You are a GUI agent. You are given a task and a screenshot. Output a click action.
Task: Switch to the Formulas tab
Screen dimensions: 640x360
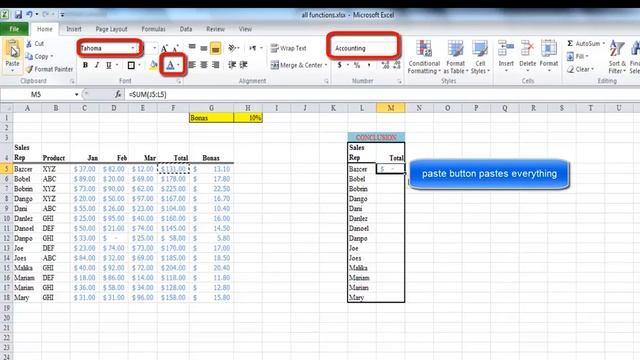153,29
